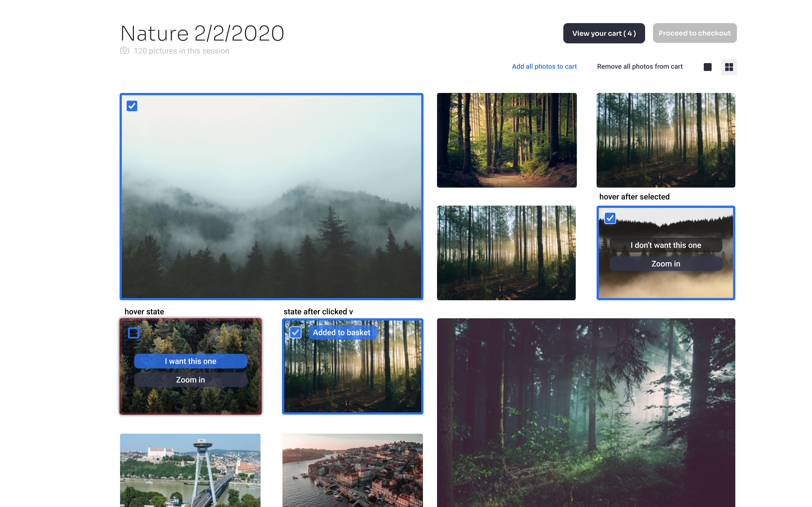Open View your cart (4)
Viewport: 812px width, 507px height.
(604, 33)
